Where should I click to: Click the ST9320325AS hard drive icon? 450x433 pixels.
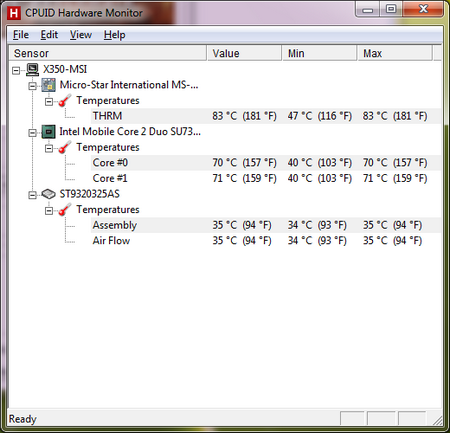point(49,194)
